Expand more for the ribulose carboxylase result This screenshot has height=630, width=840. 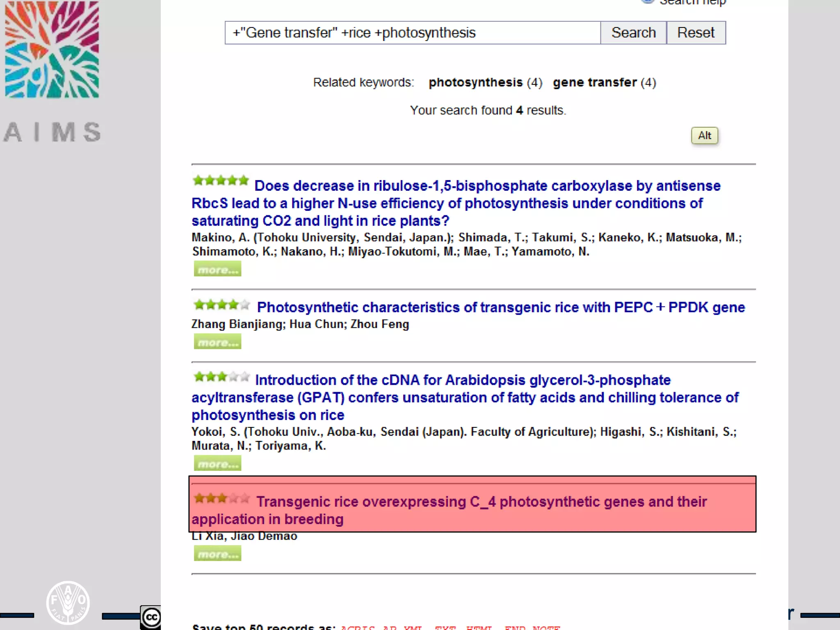(217, 269)
